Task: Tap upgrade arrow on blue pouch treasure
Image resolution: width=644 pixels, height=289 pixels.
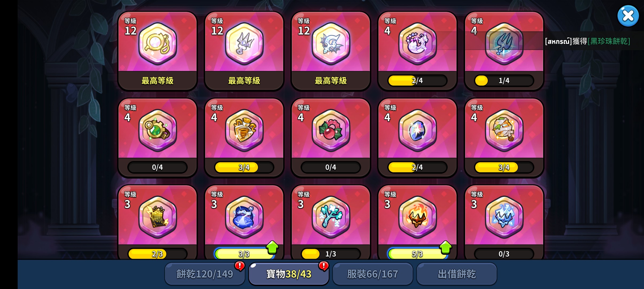Action: [272, 247]
